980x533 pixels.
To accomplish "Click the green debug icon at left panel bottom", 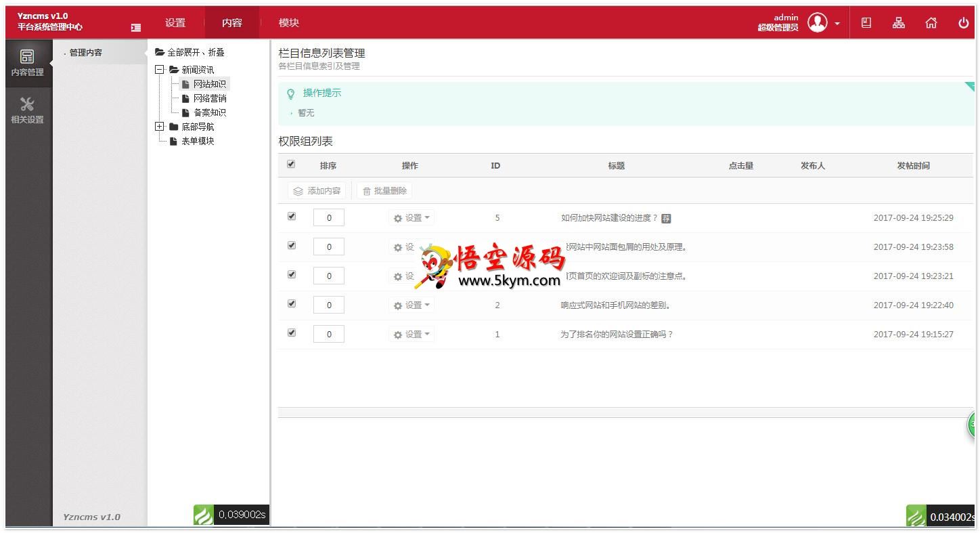I will [204, 515].
